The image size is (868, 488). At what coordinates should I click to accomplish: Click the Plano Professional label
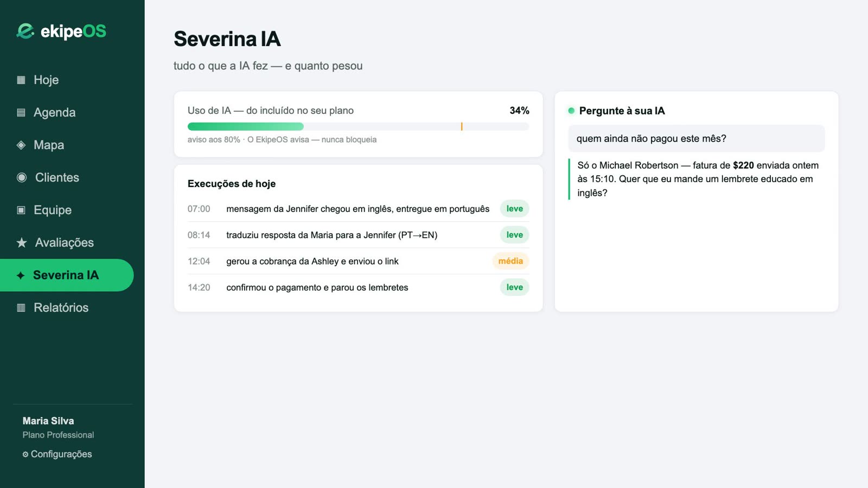pos(58,435)
